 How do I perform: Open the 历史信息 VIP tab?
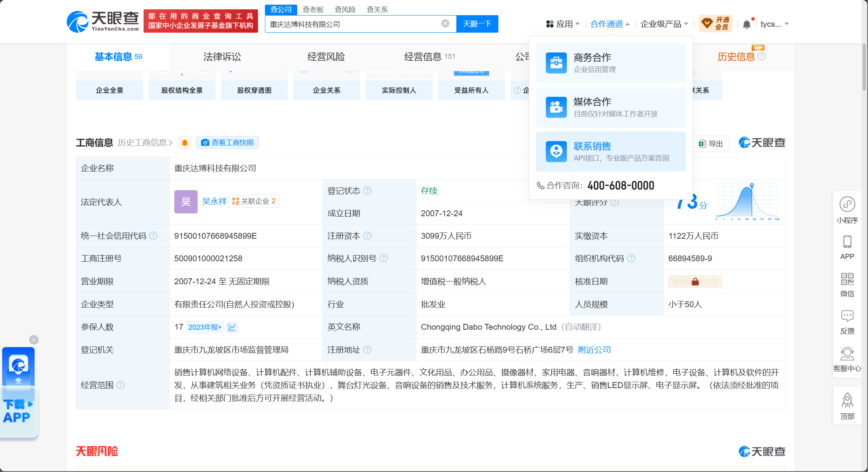pyautogui.click(x=736, y=57)
